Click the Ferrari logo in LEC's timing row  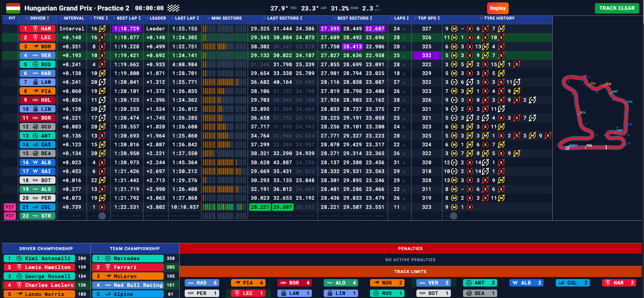point(35,38)
